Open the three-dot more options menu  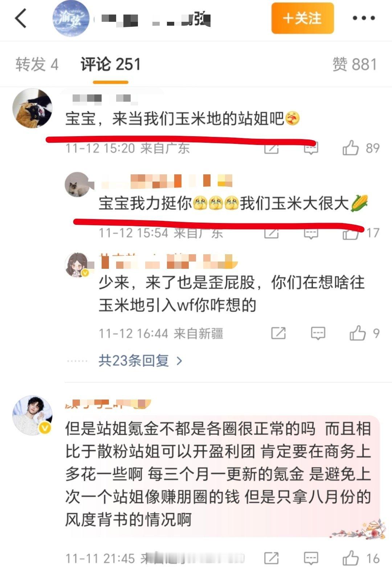point(364,18)
